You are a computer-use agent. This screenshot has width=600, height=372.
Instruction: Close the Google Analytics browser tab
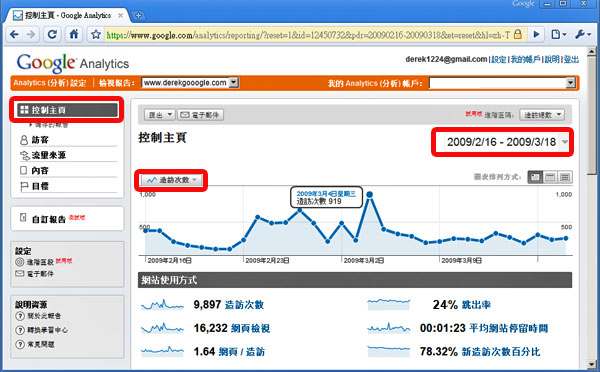121,15
